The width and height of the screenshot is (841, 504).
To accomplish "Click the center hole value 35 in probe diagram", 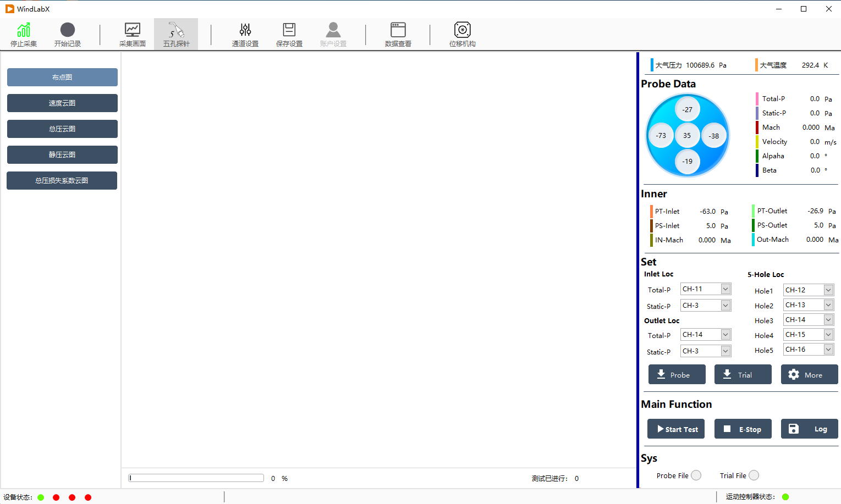I will point(687,135).
